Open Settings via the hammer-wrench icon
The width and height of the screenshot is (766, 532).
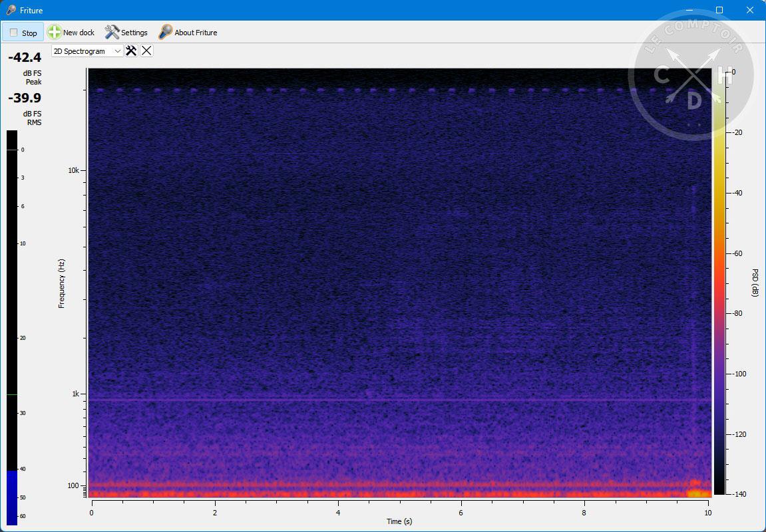click(112, 33)
